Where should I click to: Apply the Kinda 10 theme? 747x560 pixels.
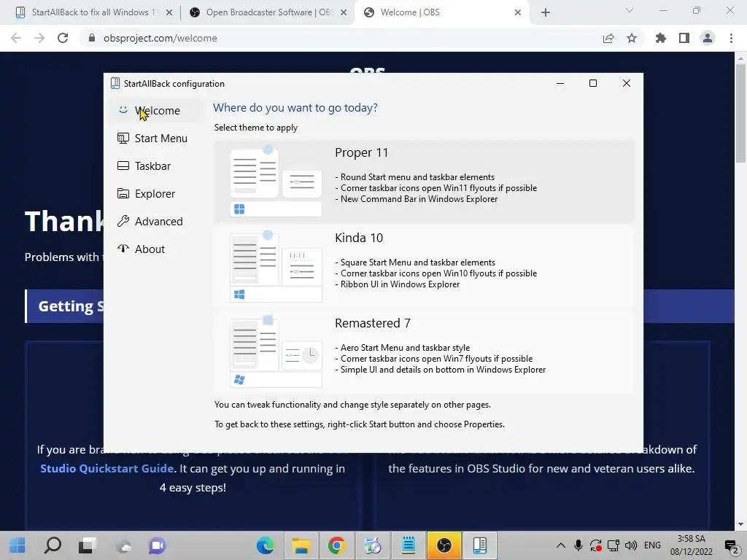tap(425, 266)
